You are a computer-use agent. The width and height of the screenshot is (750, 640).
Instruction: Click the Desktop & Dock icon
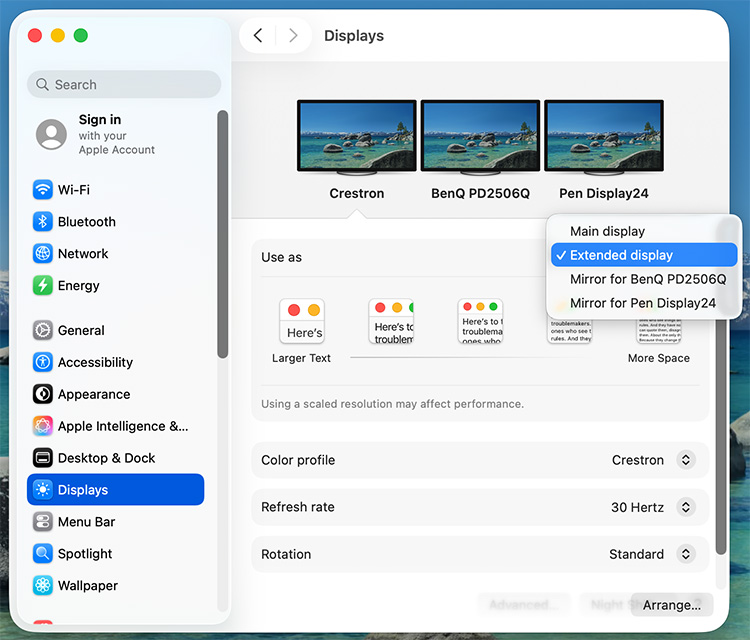pos(43,458)
